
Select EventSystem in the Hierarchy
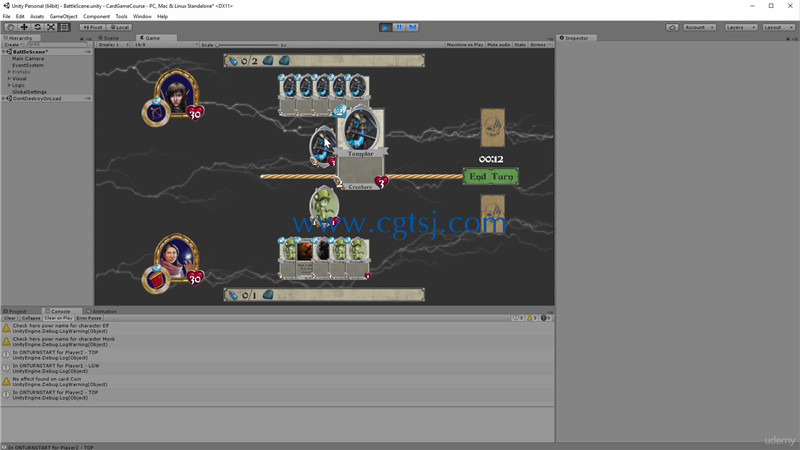(28, 65)
